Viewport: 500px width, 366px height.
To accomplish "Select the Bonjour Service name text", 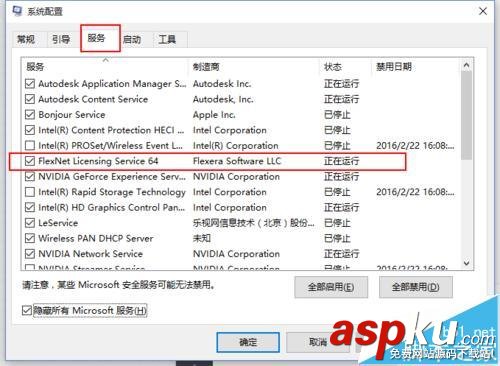I will click(72, 115).
